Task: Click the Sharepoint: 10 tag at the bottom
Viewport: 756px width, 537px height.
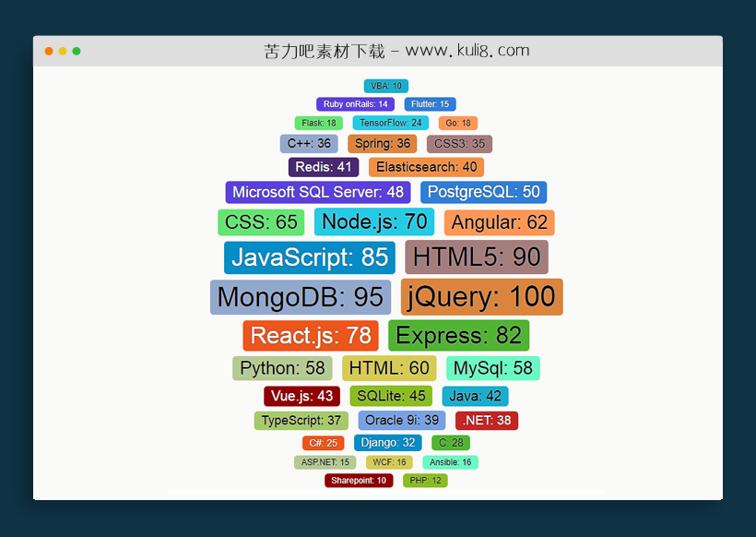Action: 359,481
